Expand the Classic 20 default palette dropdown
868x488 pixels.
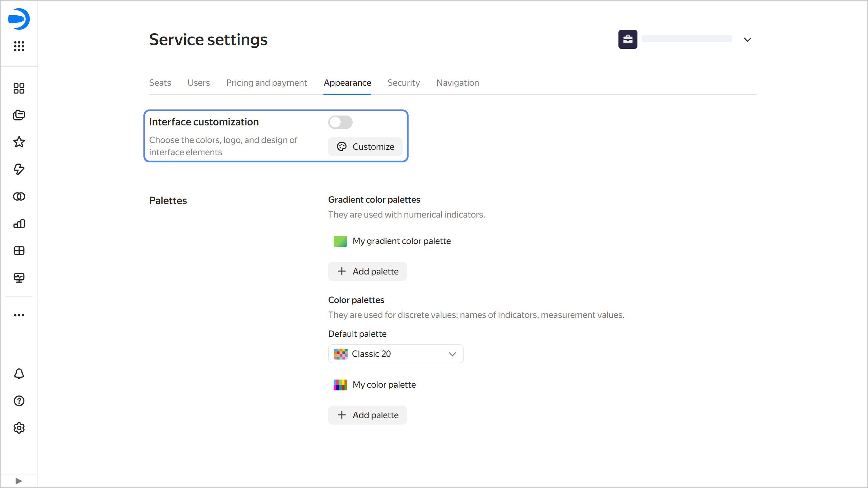396,354
